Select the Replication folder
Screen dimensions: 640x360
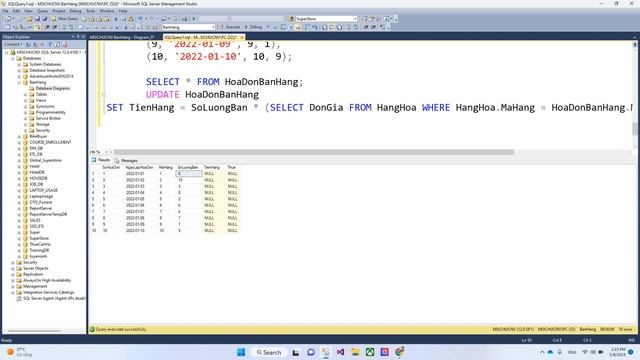[33, 274]
